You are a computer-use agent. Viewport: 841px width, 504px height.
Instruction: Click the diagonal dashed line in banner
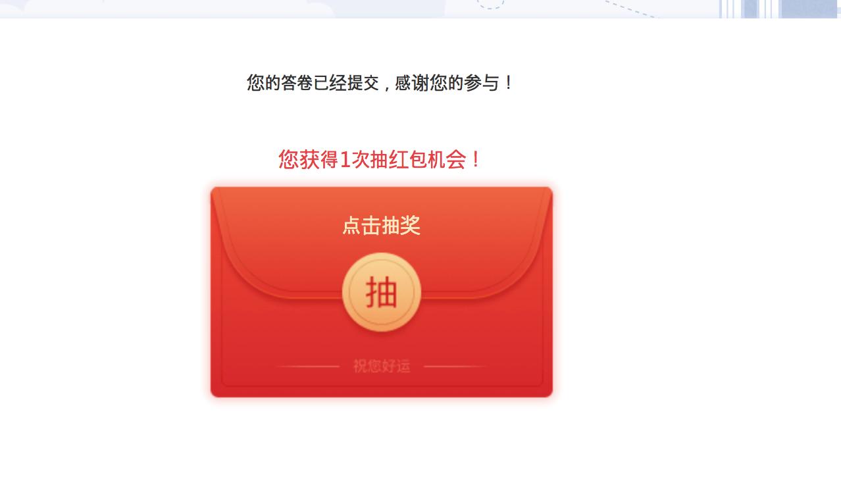[x=632, y=9]
